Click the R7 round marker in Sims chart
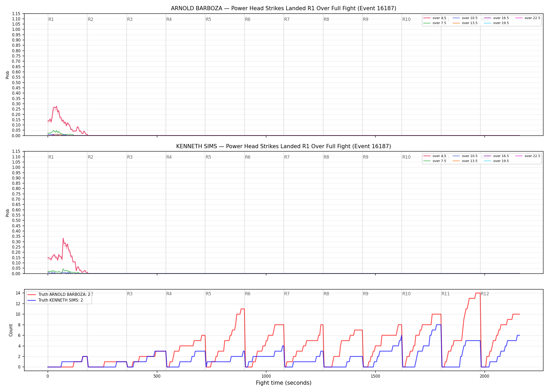 click(287, 157)
